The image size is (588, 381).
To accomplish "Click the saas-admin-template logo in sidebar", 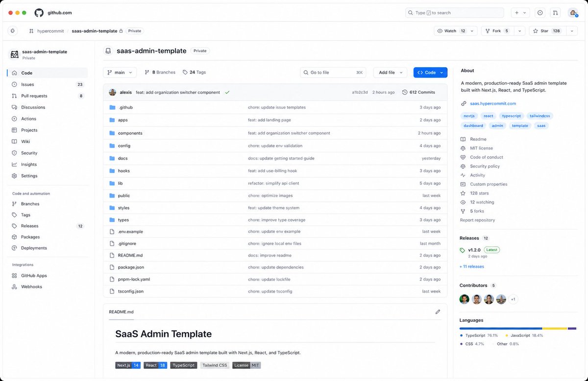I will coord(15,54).
